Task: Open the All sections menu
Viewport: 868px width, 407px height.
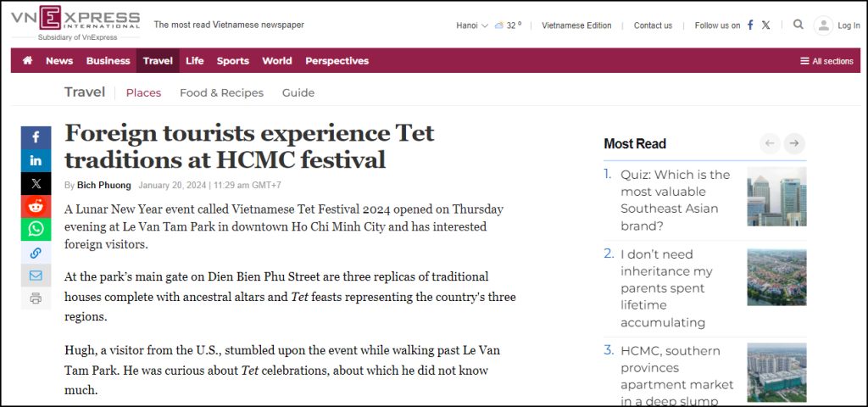Action: 826,61
